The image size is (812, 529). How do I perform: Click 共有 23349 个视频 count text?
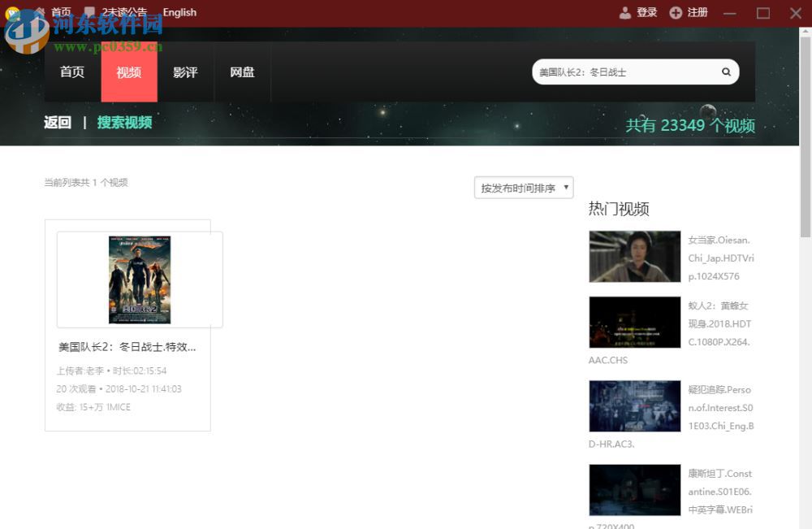690,125
